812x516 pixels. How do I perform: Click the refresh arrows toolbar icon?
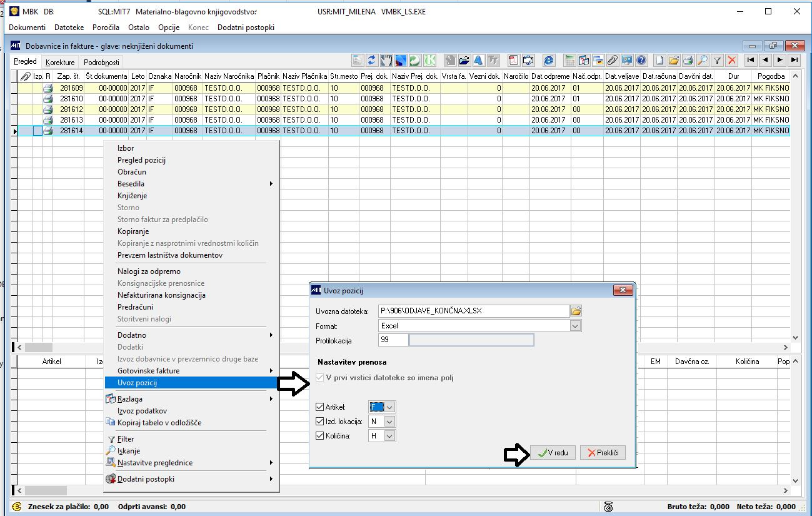373,61
